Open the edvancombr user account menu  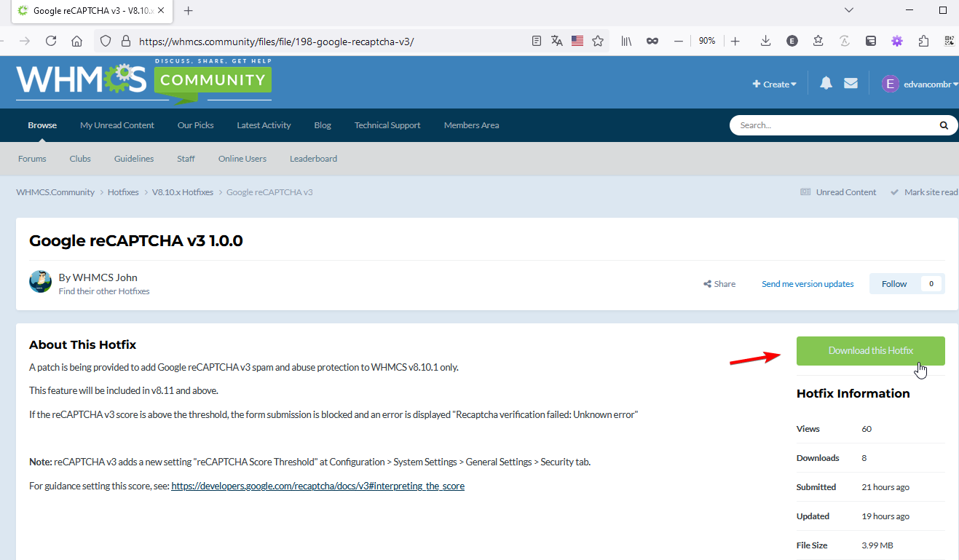(x=931, y=84)
